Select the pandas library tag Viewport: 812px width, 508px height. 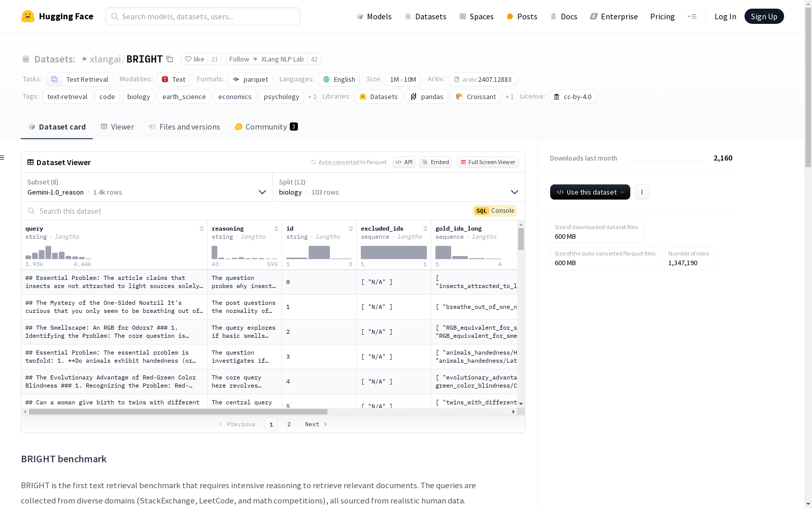[427, 97]
